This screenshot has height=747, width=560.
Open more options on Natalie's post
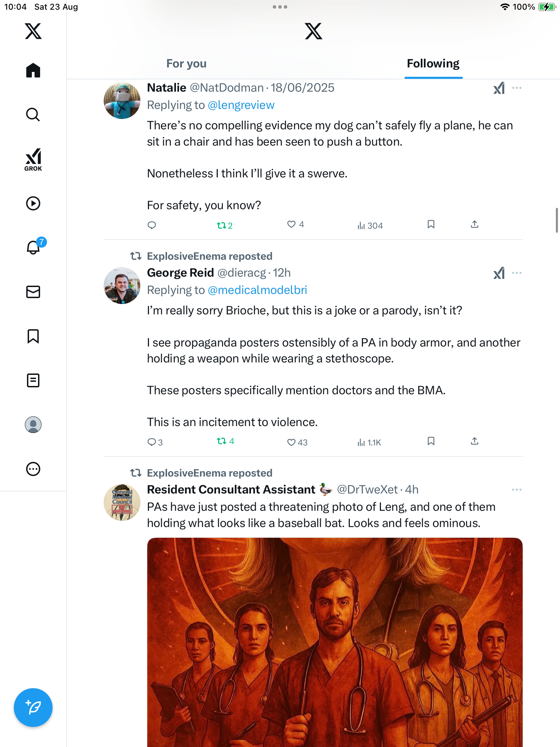pos(517,88)
